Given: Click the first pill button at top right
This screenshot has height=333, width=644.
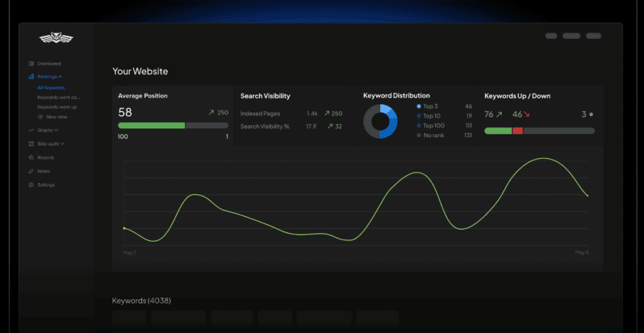Looking at the screenshot, I should tap(551, 36).
